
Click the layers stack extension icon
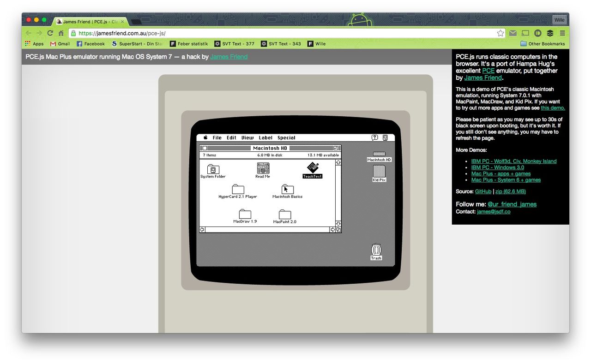pos(550,33)
